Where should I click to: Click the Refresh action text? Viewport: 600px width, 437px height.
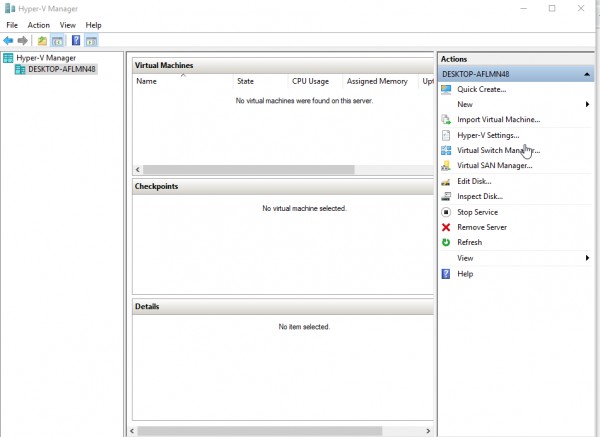click(x=470, y=242)
